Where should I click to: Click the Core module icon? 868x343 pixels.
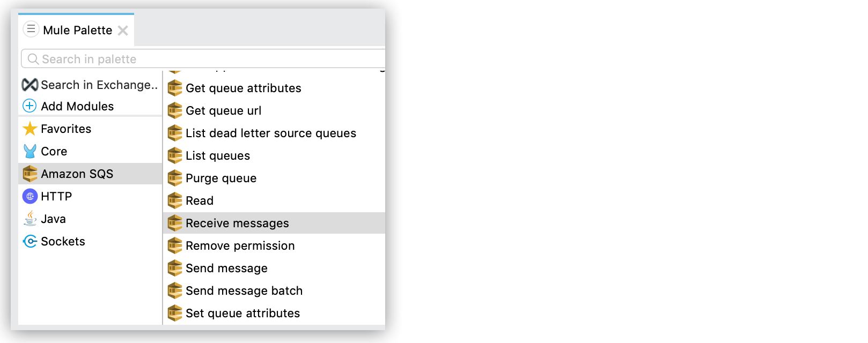[x=30, y=151]
